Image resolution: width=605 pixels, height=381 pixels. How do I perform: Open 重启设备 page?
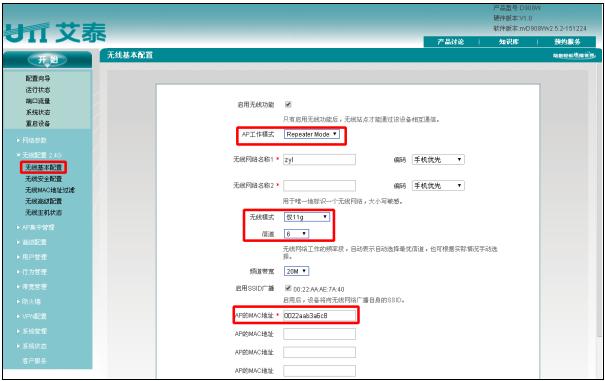[38, 124]
